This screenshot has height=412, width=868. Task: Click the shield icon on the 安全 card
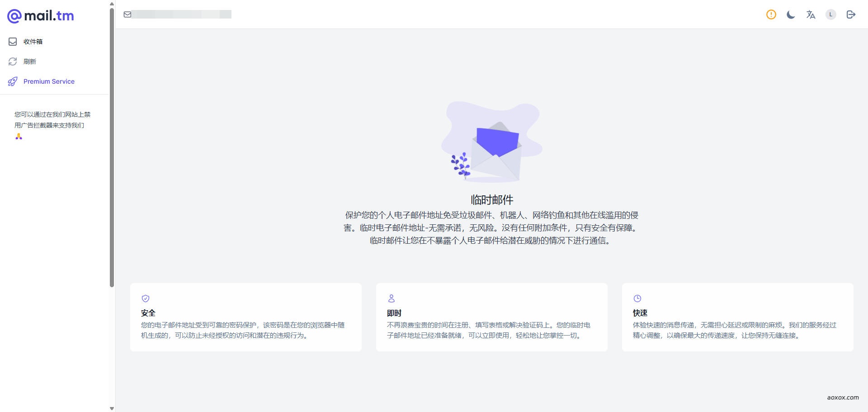pyautogui.click(x=145, y=298)
